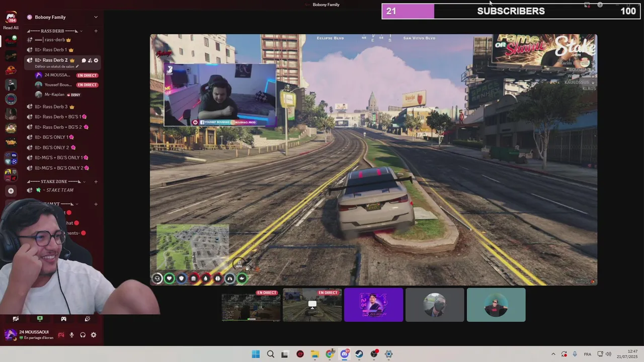Switch FRA keyboard language
The height and width of the screenshot is (362, 644).
point(588,354)
